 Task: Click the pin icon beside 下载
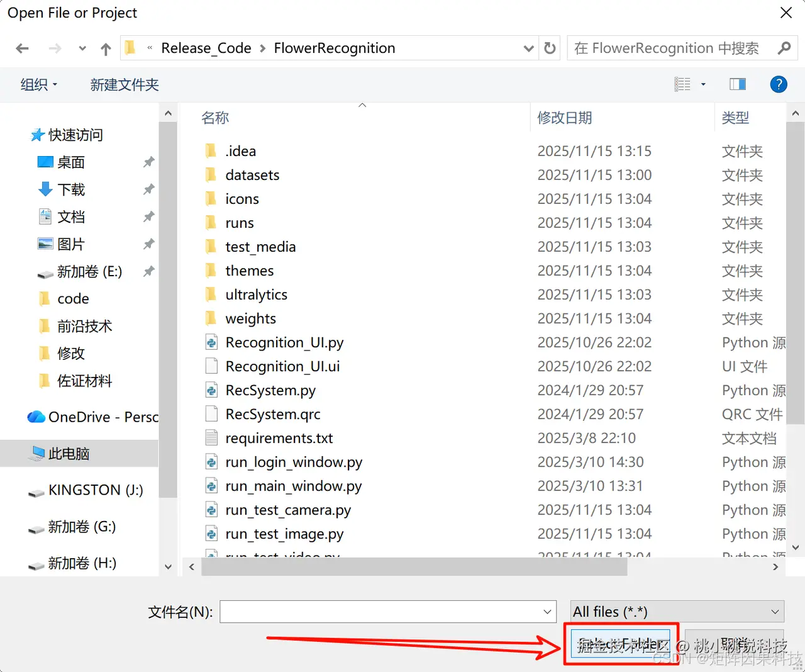[x=148, y=189]
